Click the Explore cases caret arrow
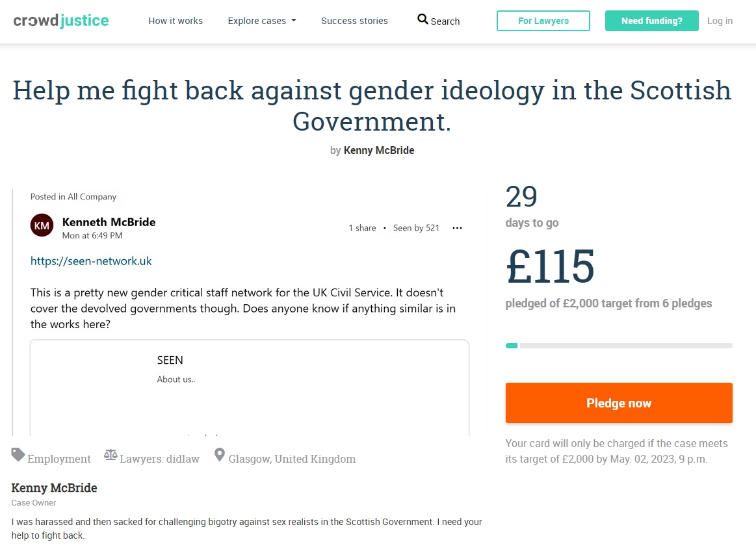 [x=294, y=21]
